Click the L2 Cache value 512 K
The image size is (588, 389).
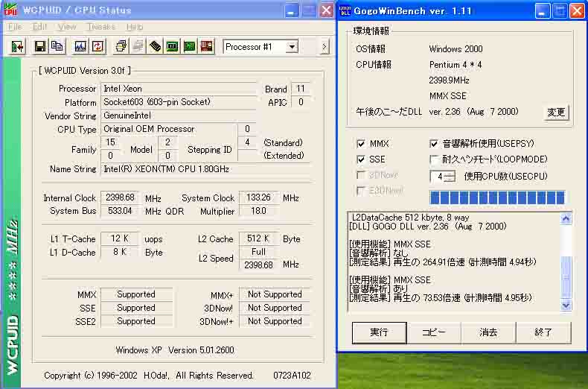[x=258, y=238]
